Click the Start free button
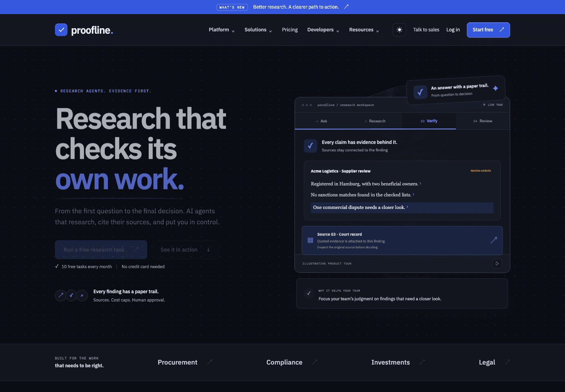 pyautogui.click(x=488, y=30)
